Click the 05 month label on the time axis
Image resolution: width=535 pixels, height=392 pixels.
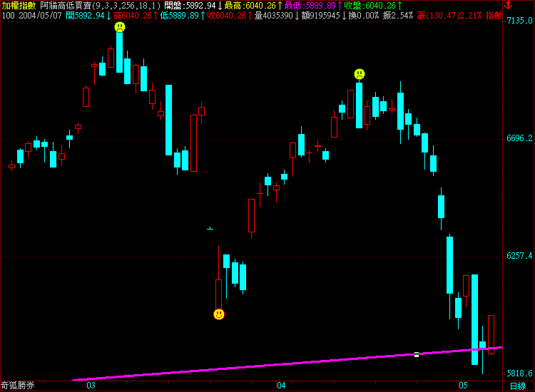(463, 386)
